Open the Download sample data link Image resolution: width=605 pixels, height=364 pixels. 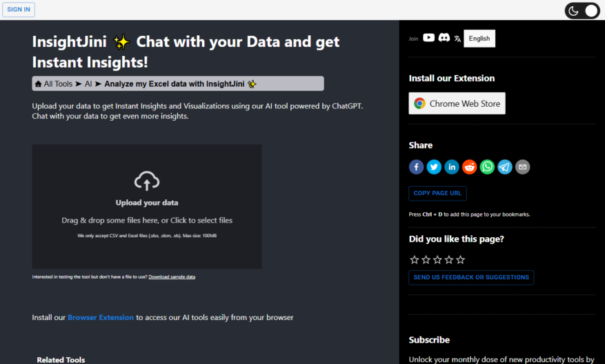click(172, 277)
